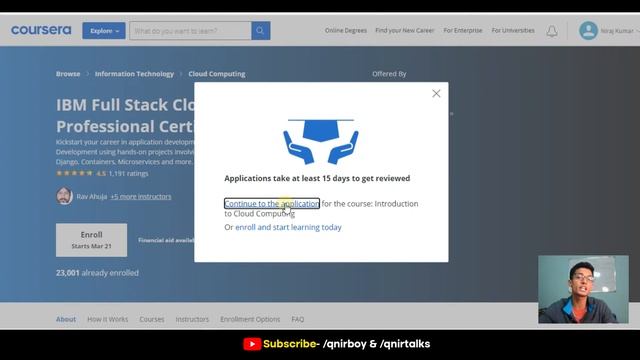The width and height of the screenshot is (640, 360).
Task: Go to Information Technology breadcrumb
Action: pos(134,74)
